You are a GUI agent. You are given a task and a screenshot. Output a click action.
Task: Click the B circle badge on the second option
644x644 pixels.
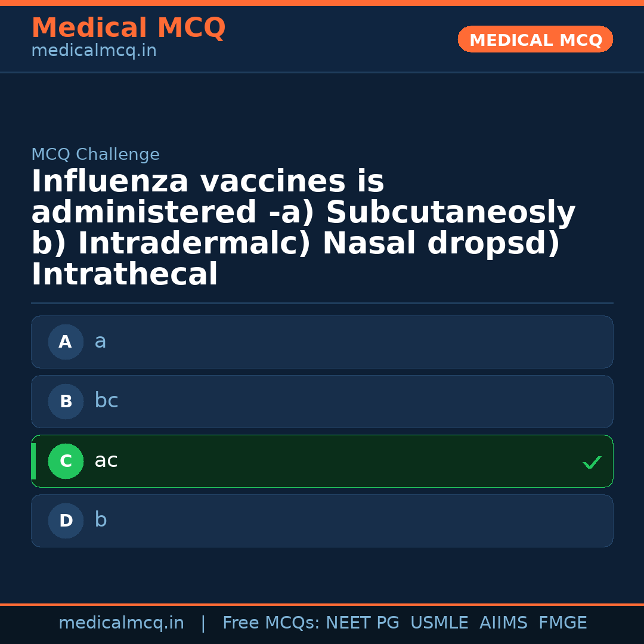click(x=66, y=401)
